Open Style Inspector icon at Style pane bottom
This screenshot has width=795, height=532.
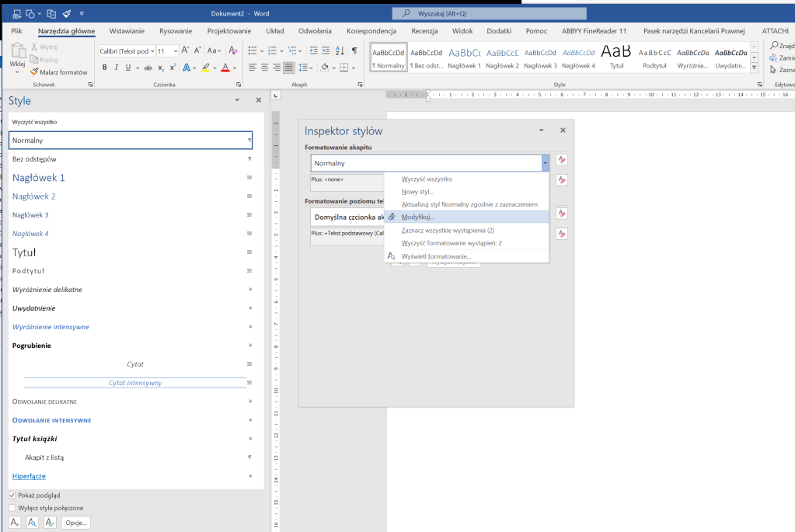point(33,523)
